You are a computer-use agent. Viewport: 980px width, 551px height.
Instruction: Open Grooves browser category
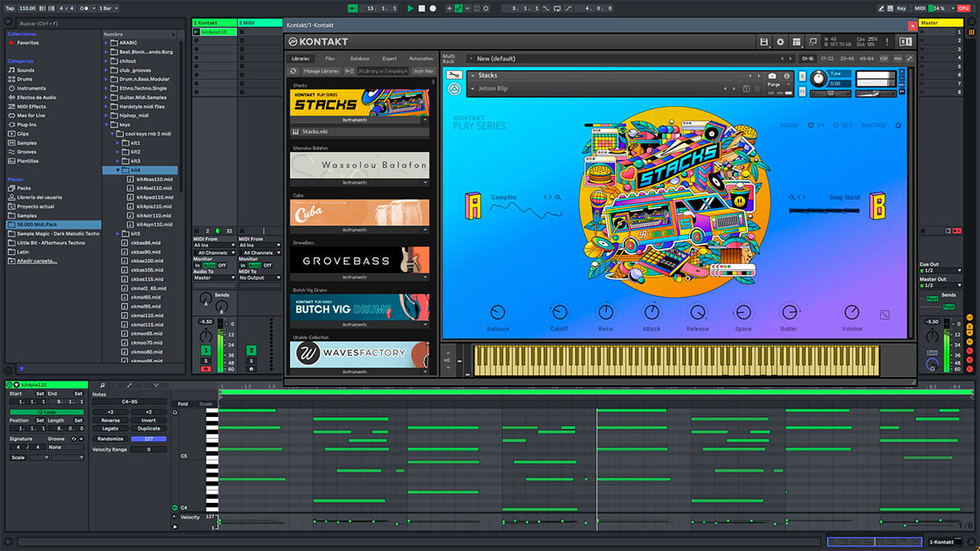click(x=27, y=152)
